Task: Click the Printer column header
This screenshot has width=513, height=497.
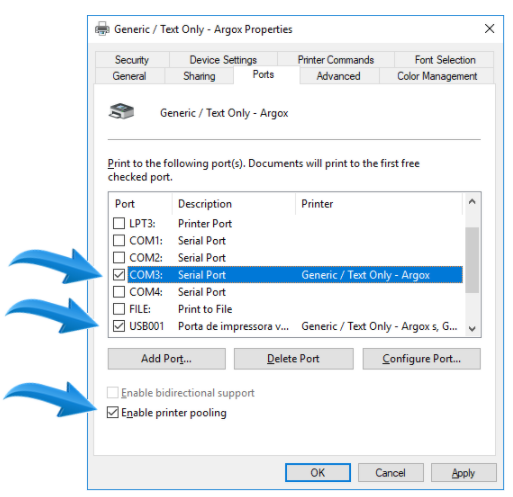Action: 379,204
